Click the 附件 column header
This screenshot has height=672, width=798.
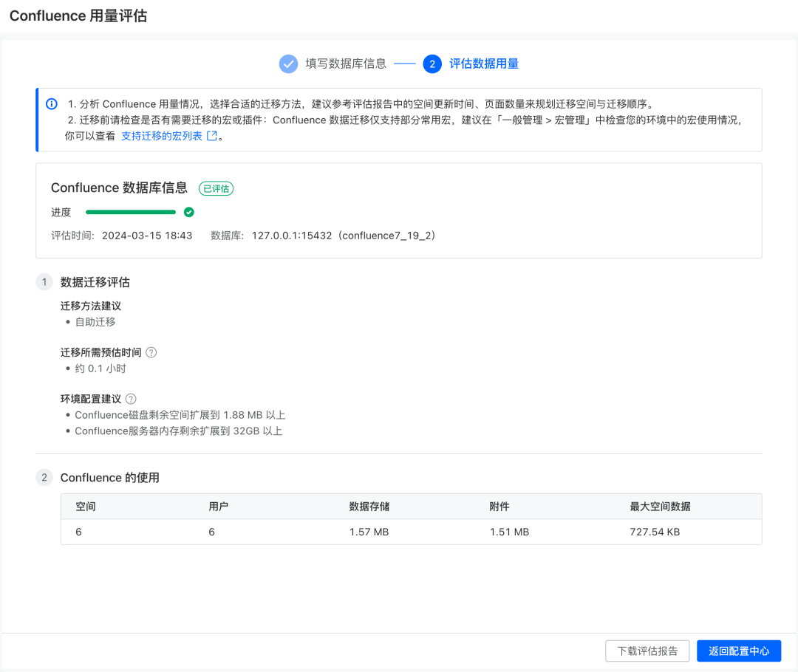pos(499,506)
